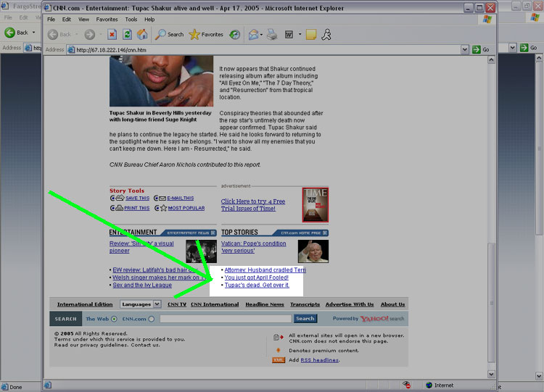Click the privacy blocked-cookie status bar icon
Image resolution: width=544 pixels, height=392 pixels.
click(x=406, y=385)
